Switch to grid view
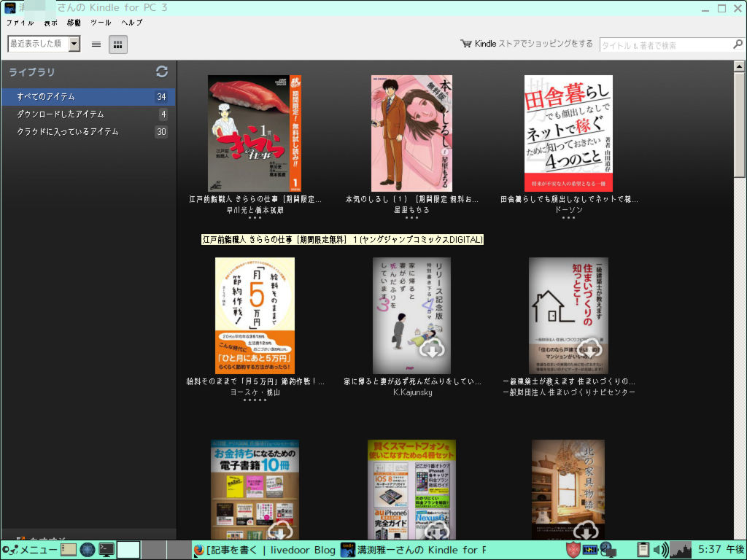747x560 pixels. click(x=117, y=44)
